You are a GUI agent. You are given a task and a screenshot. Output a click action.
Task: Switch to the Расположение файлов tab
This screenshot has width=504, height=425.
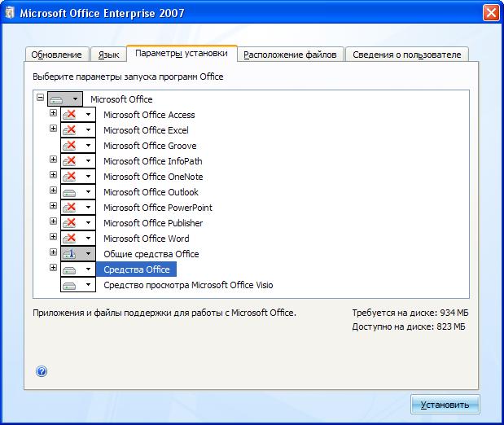(290, 55)
